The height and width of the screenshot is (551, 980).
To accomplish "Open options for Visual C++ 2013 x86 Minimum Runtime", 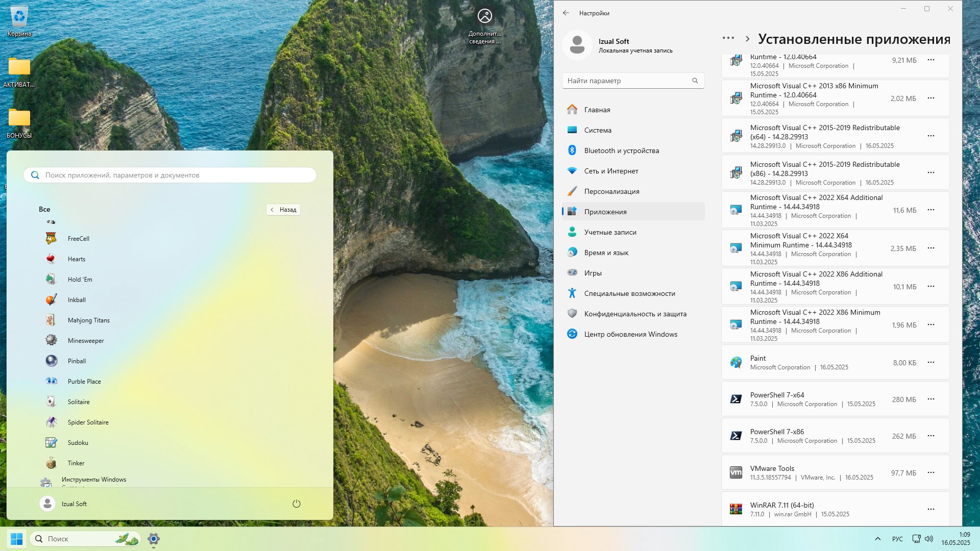I will tap(931, 98).
